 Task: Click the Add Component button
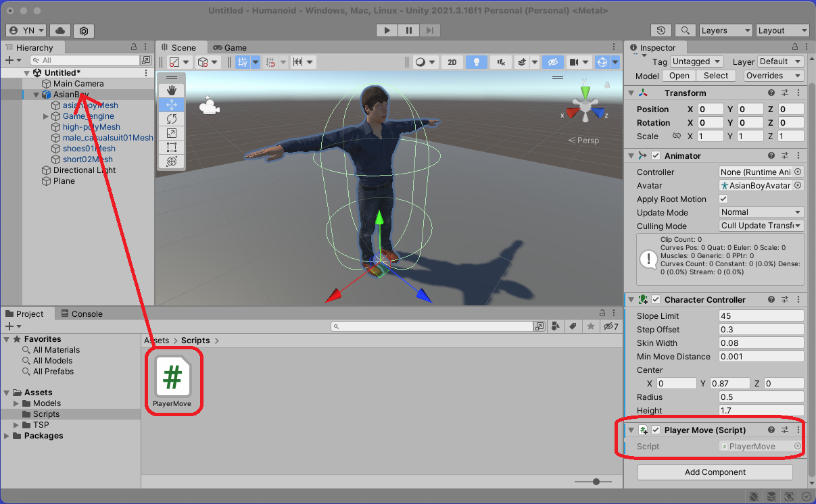tap(715, 472)
